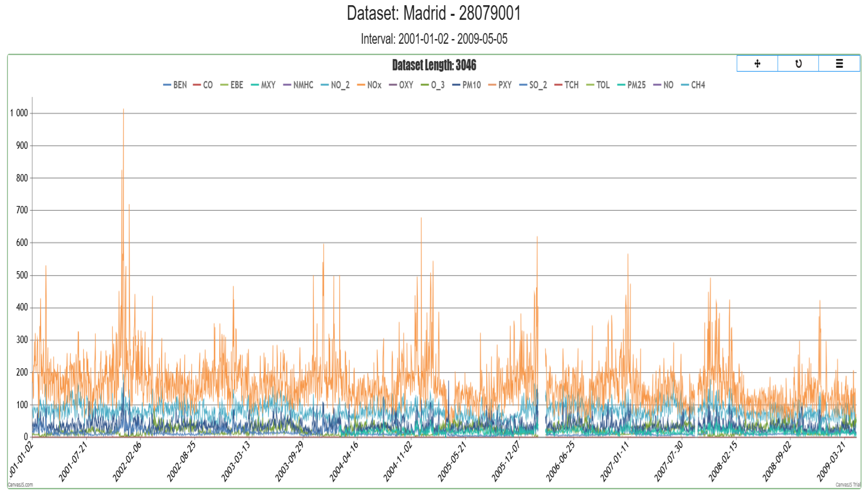
Task: Toggle the PXY legend item
Action: point(500,85)
